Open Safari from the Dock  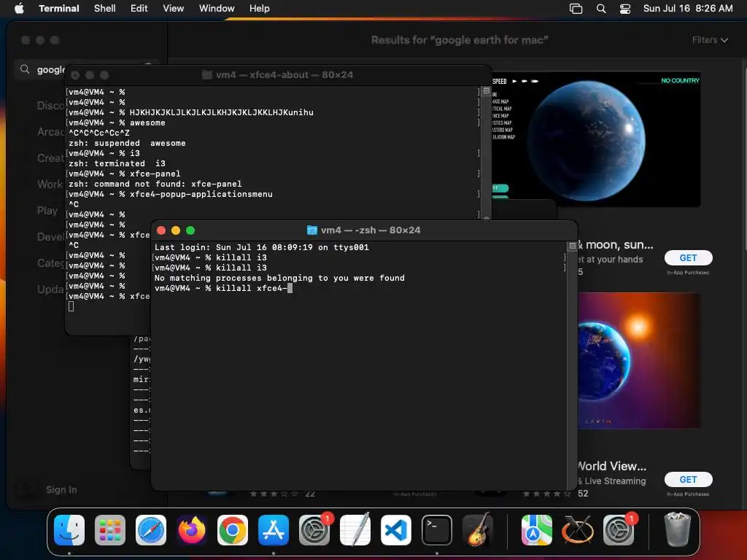151,530
